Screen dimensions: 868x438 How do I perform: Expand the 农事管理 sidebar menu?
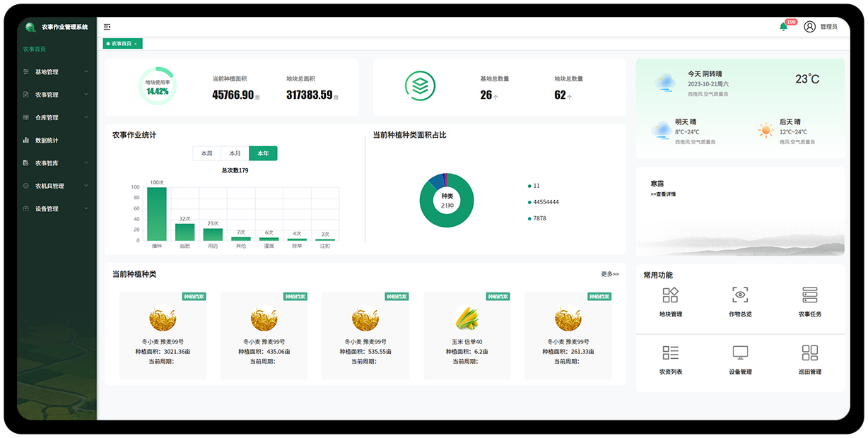click(57, 95)
